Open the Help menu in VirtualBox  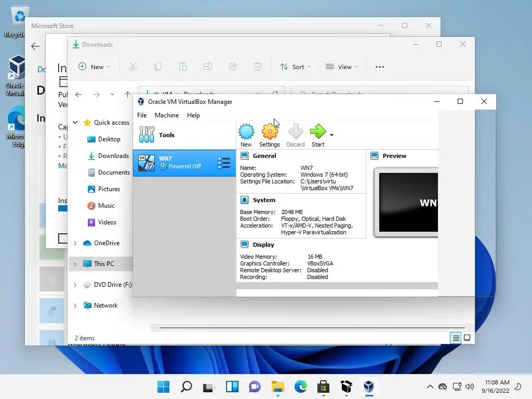[193, 115]
